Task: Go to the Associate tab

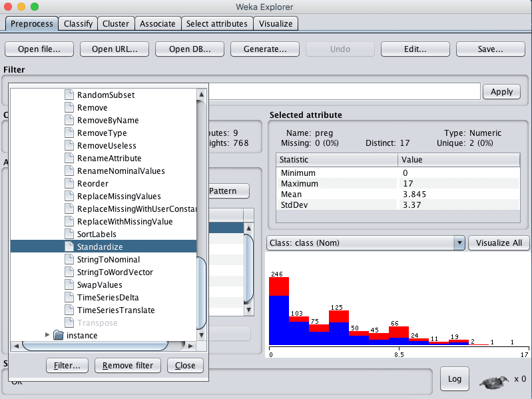Action: coord(158,24)
